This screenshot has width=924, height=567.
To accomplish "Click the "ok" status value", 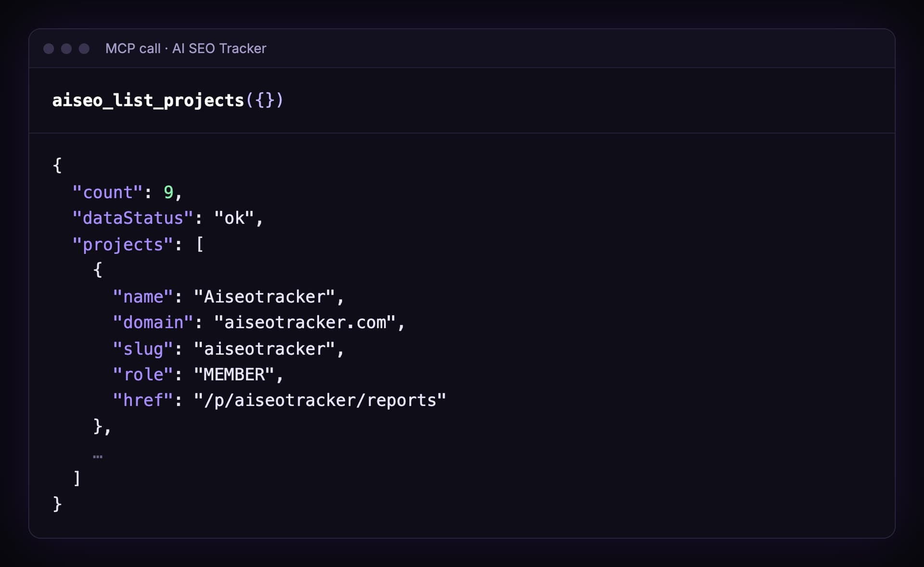I will click(x=234, y=218).
